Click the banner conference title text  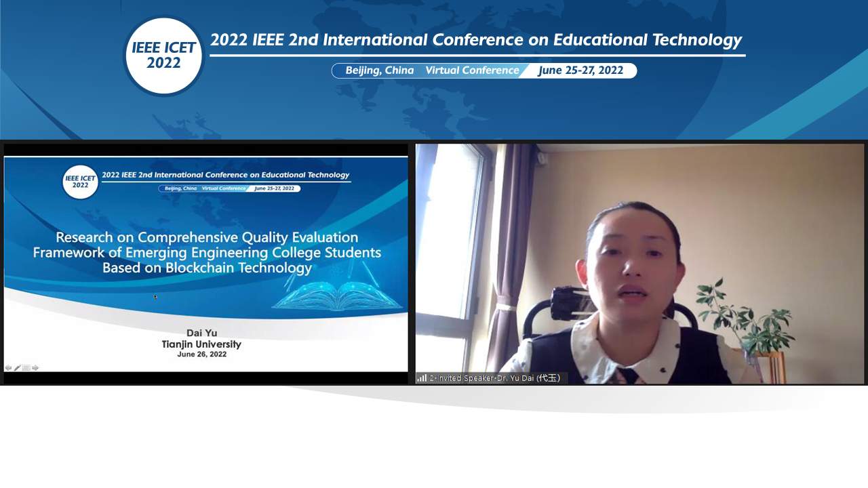click(x=475, y=40)
